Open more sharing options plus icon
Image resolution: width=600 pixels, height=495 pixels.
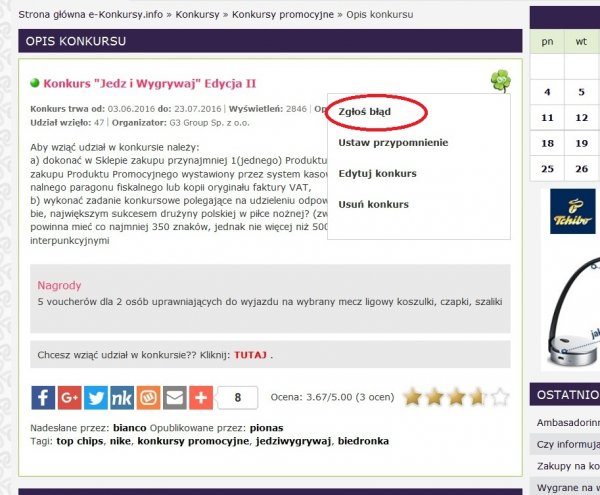click(200, 397)
